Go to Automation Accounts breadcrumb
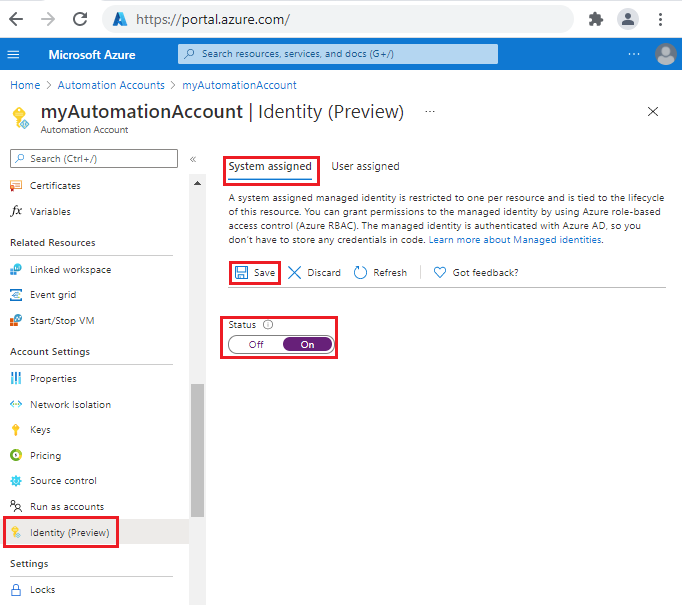 [111, 85]
